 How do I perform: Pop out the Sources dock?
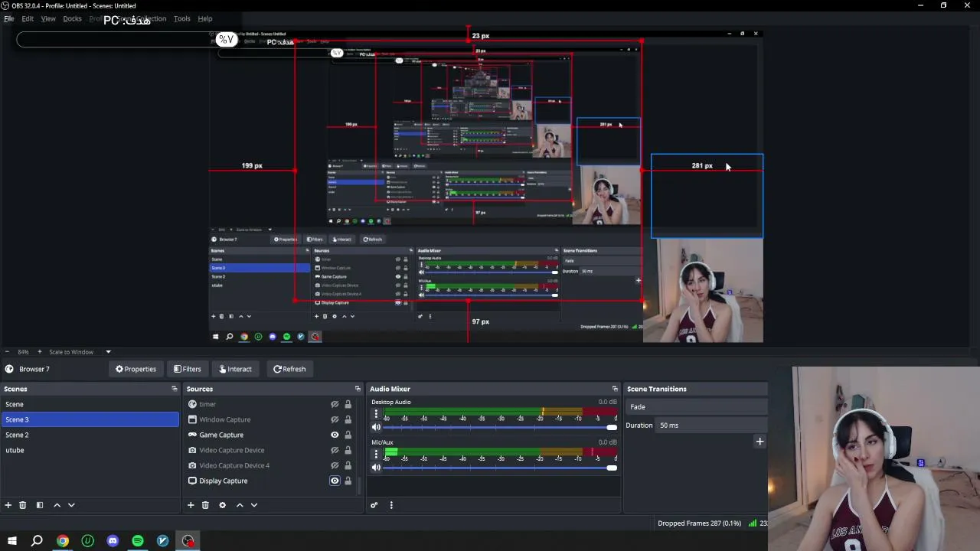tap(358, 389)
